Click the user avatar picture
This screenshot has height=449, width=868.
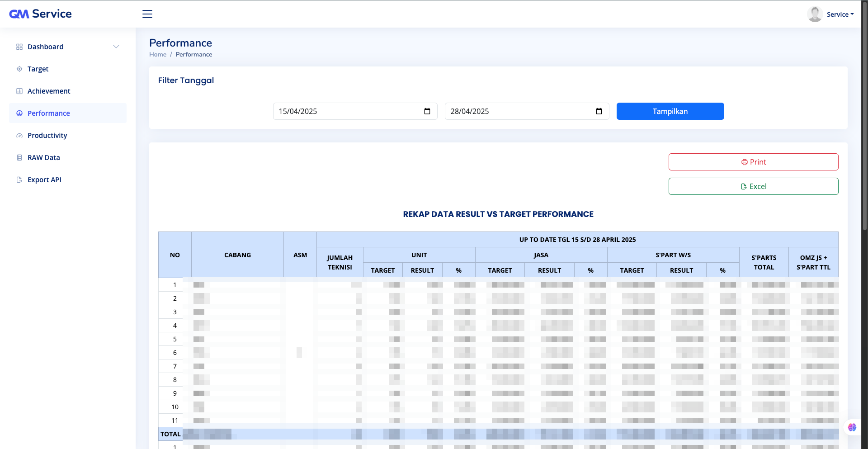(815, 14)
